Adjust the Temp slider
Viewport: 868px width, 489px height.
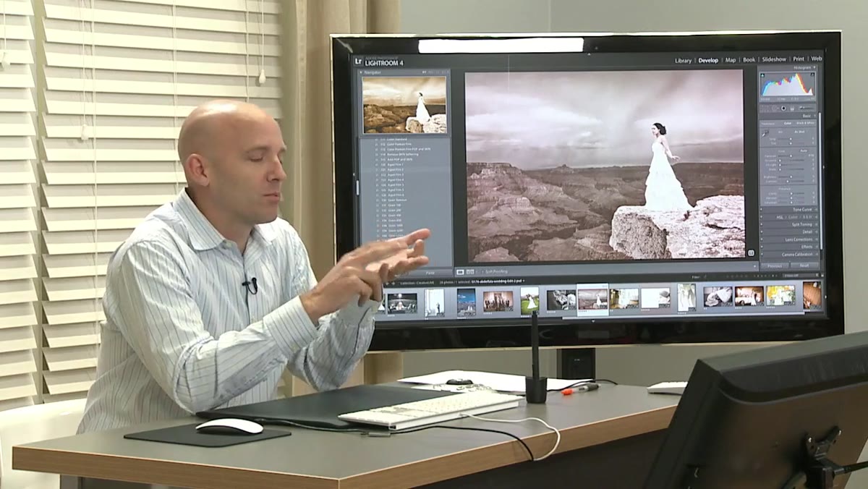click(x=789, y=139)
